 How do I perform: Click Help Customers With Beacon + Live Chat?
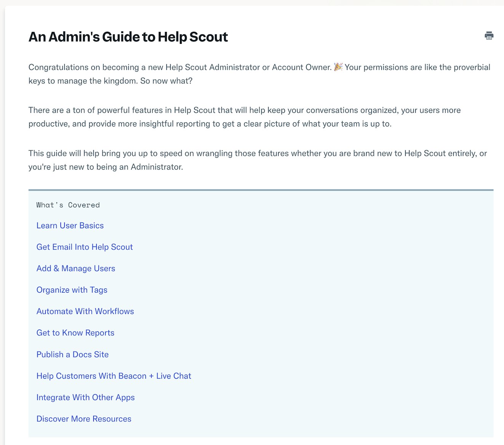point(114,376)
